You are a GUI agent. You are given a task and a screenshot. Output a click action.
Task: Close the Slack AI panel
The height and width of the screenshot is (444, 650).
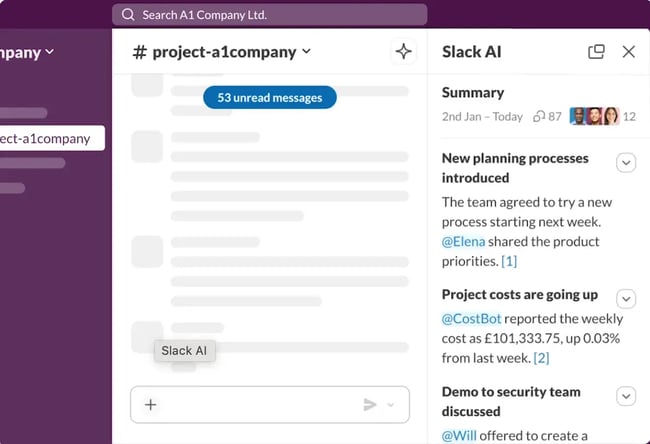pyautogui.click(x=628, y=52)
